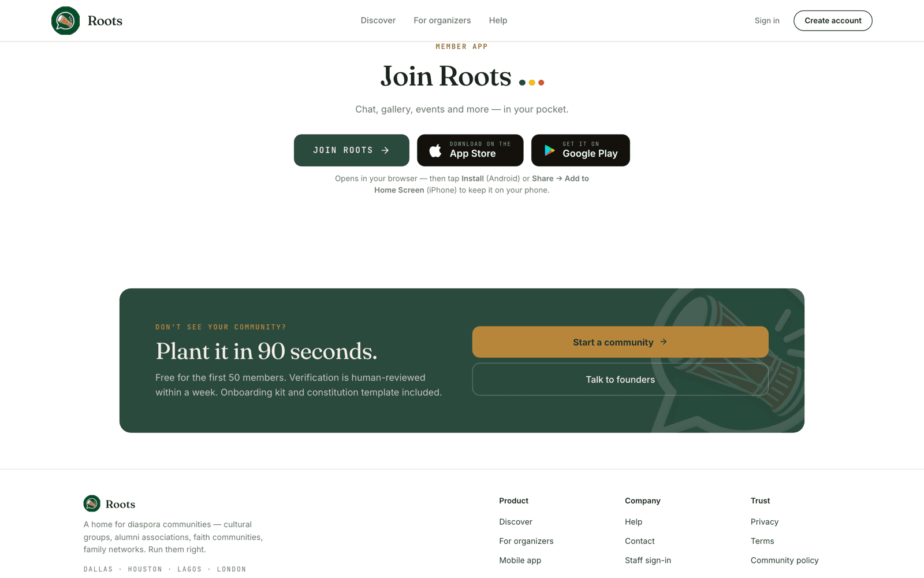The width and height of the screenshot is (924, 578).
Task: Click the 'LONDON' city text in footer
Action: 232,569
